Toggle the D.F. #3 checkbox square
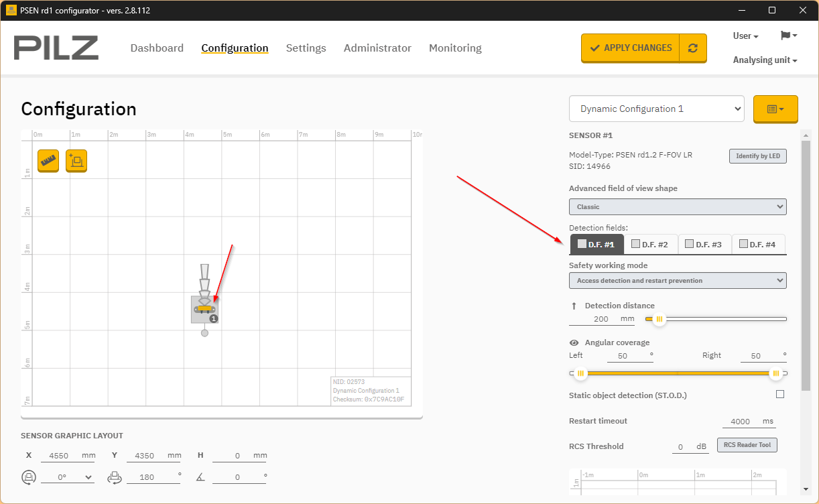This screenshot has width=819, height=504. (690, 244)
